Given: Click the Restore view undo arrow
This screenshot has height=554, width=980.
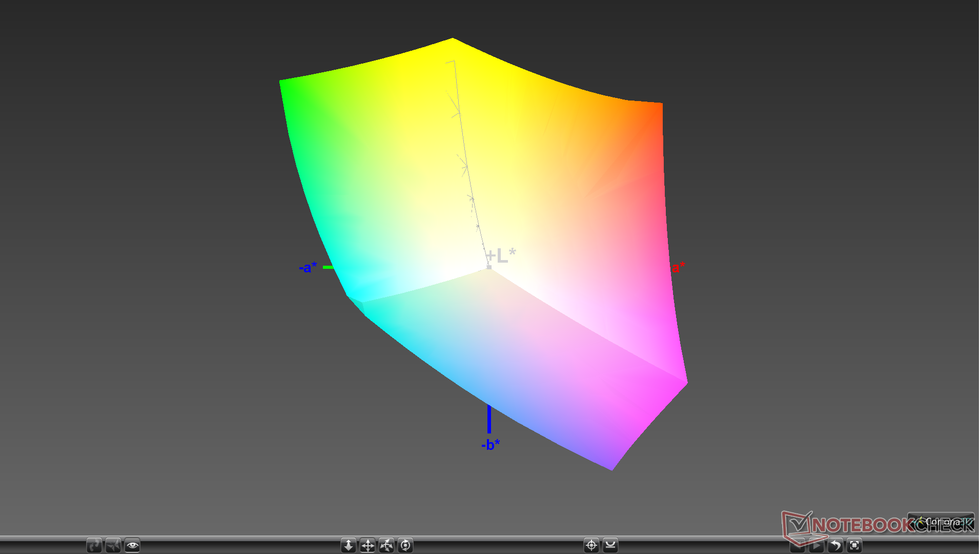Looking at the screenshot, I should point(835,545).
